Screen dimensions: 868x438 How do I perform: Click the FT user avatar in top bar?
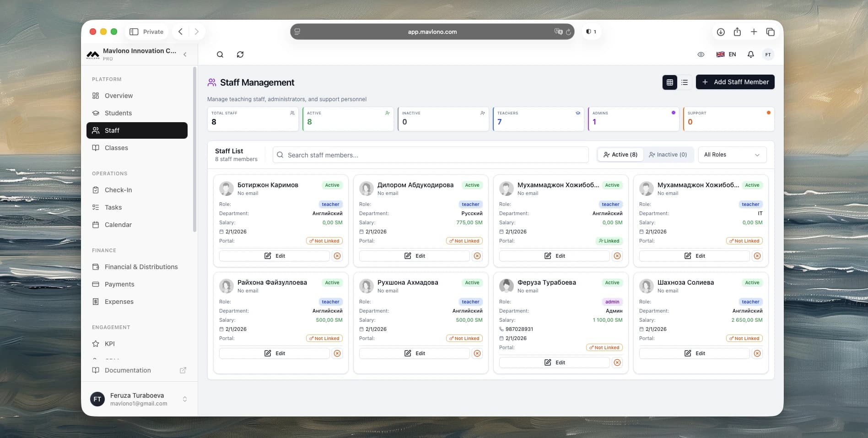tap(768, 54)
